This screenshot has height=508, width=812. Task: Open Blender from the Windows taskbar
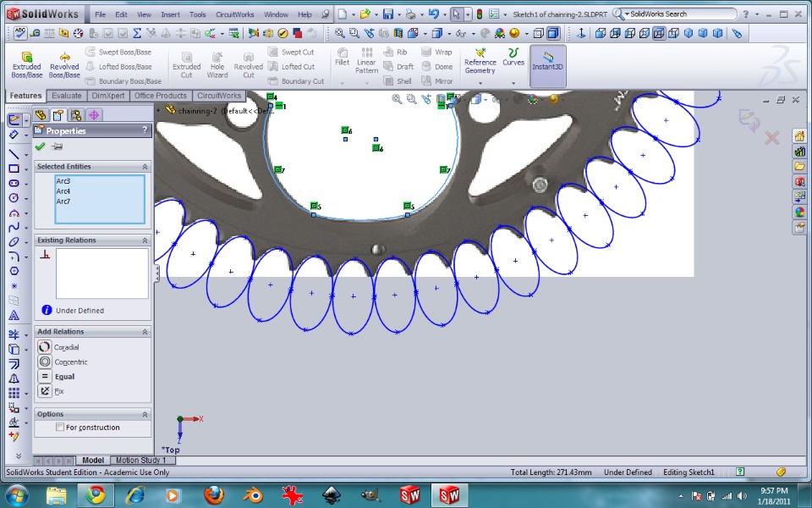[253, 495]
